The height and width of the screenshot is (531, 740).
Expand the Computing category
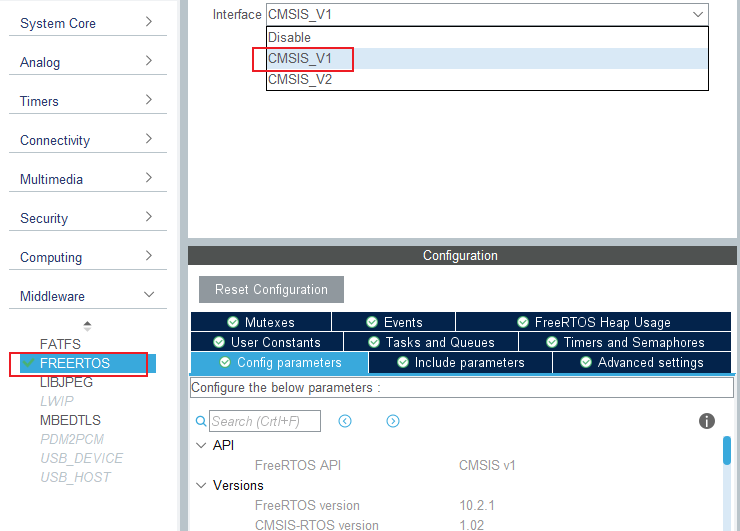tap(88, 257)
